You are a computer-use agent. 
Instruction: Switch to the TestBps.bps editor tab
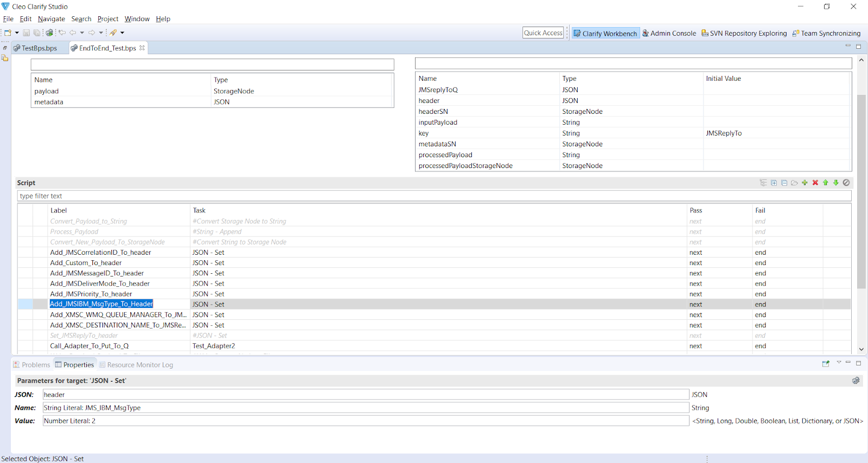[x=35, y=48]
